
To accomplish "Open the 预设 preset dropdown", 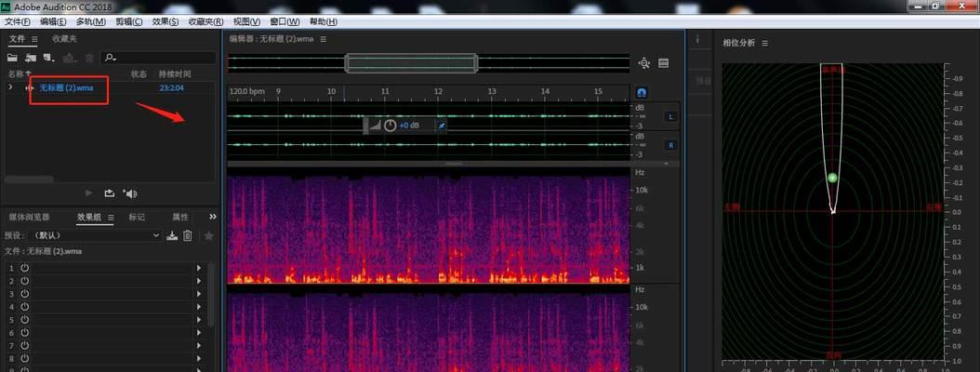I will click(x=95, y=235).
